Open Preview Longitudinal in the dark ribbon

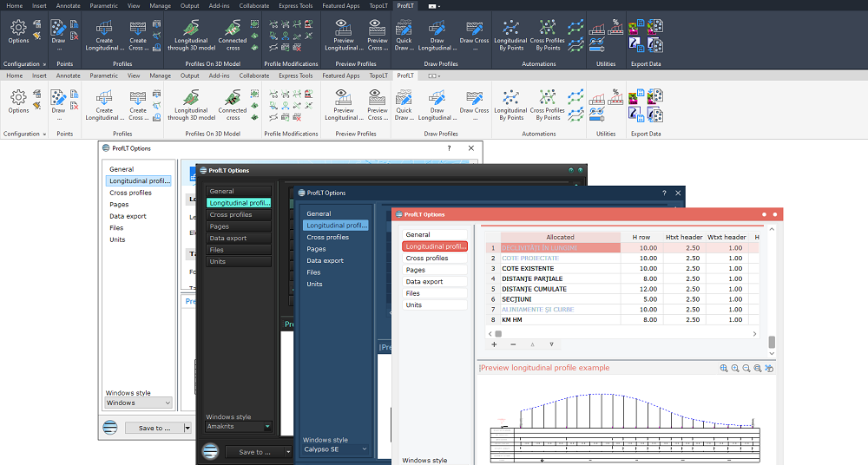pyautogui.click(x=344, y=36)
